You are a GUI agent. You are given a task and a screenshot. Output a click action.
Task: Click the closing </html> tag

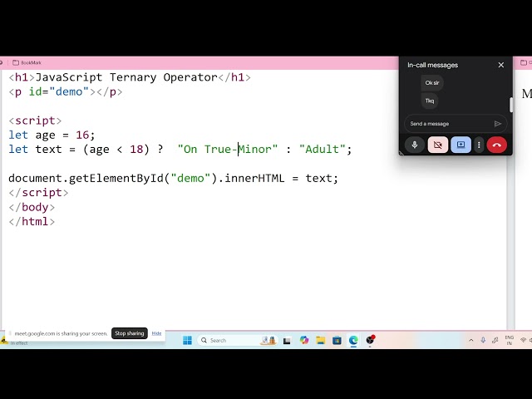pyautogui.click(x=32, y=222)
